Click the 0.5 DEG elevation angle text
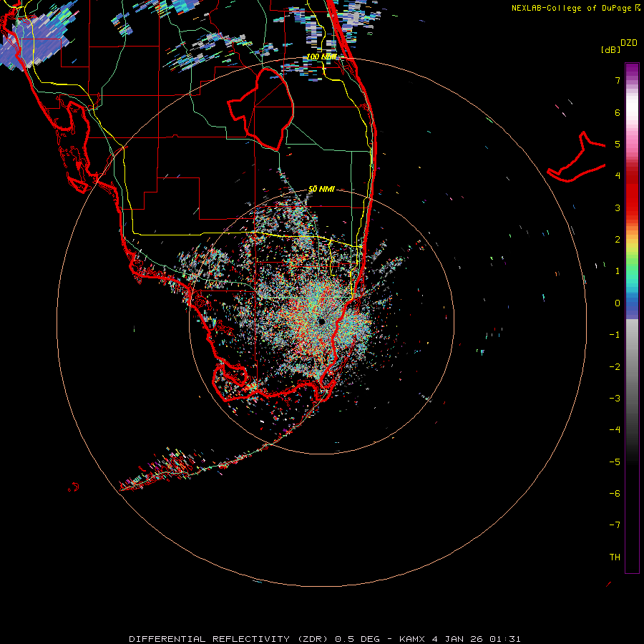This screenshot has width=644, height=644. tap(357, 639)
